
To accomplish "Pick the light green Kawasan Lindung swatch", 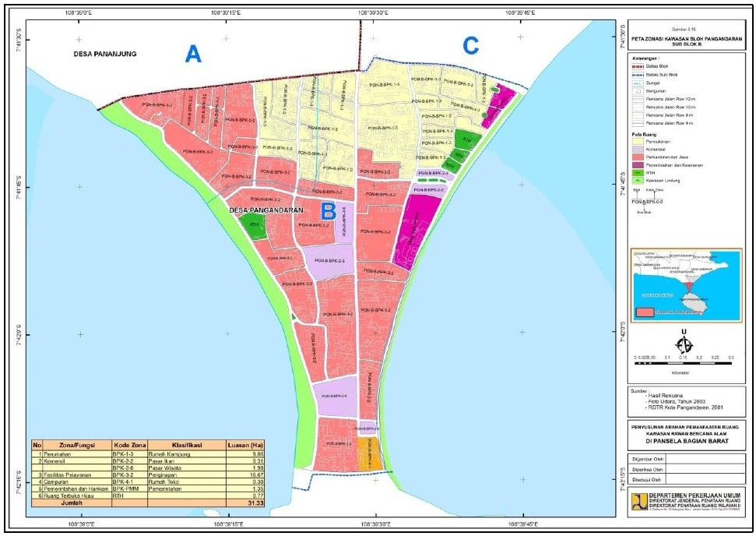I will click(x=638, y=181).
